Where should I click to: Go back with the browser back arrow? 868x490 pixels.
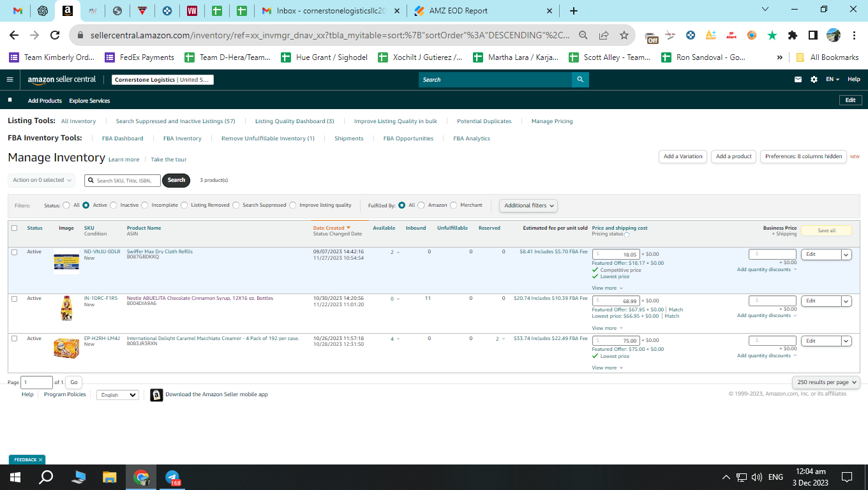click(14, 35)
